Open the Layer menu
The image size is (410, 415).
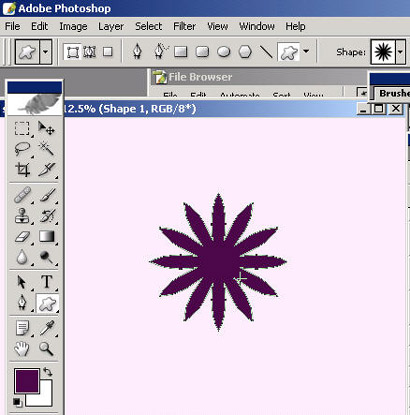111,26
